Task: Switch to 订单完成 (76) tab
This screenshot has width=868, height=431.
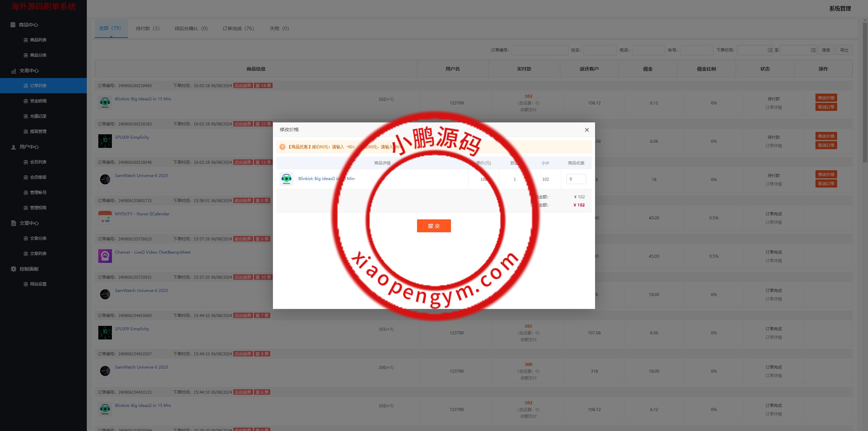Action: tap(238, 28)
